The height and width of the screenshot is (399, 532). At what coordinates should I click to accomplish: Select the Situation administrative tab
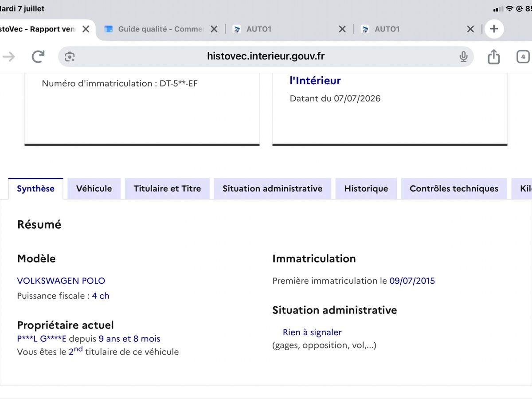pos(272,189)
